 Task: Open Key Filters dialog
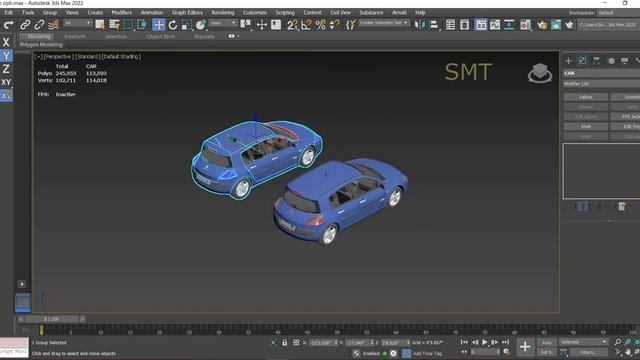click(588, 352)
